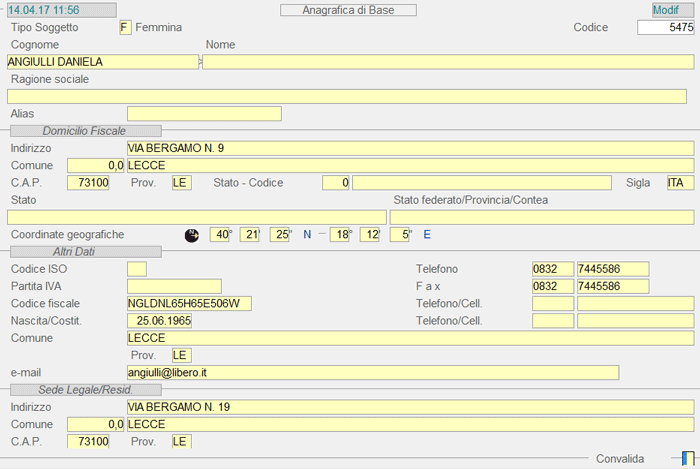700x469 pixels.
Task: Click the Modif mode button
Action: [665, 10]
